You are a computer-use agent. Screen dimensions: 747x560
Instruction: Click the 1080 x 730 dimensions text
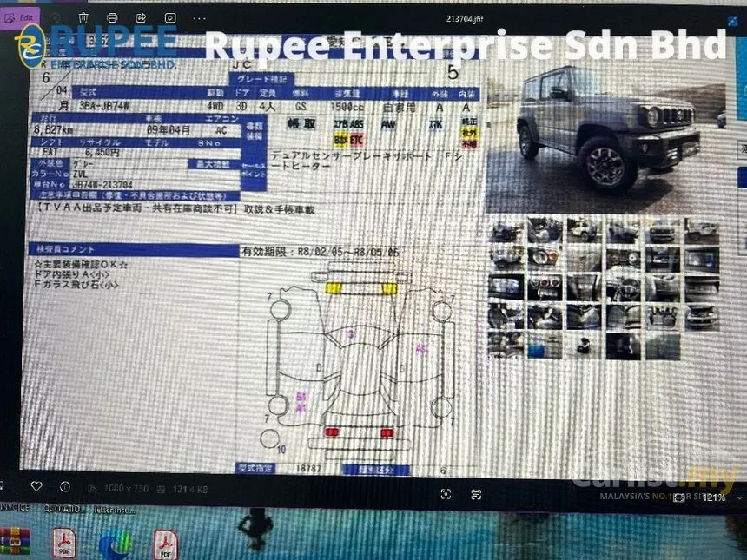pos(126,489)
